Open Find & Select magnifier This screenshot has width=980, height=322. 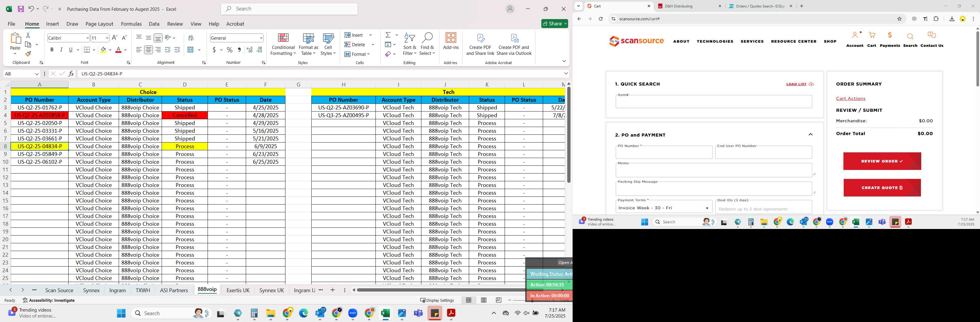pos(427,44)
